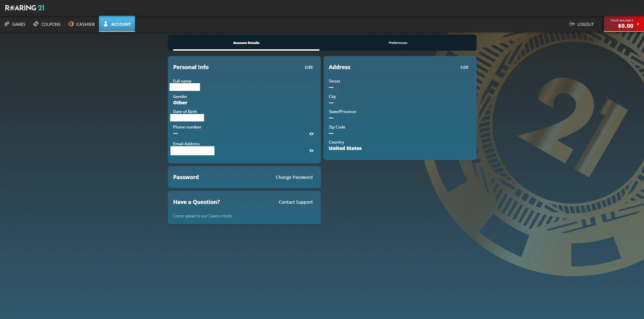Image resolution: width=644 pixels, height=319 pixels.
Task: Open the Address editor via Edit
Action: click(x=464, y=67)
